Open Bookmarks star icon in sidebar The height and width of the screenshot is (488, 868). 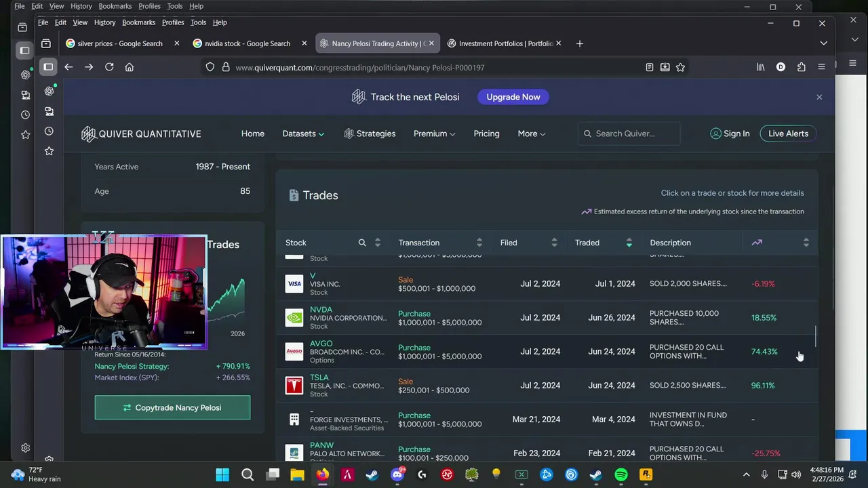coord(49,151)
